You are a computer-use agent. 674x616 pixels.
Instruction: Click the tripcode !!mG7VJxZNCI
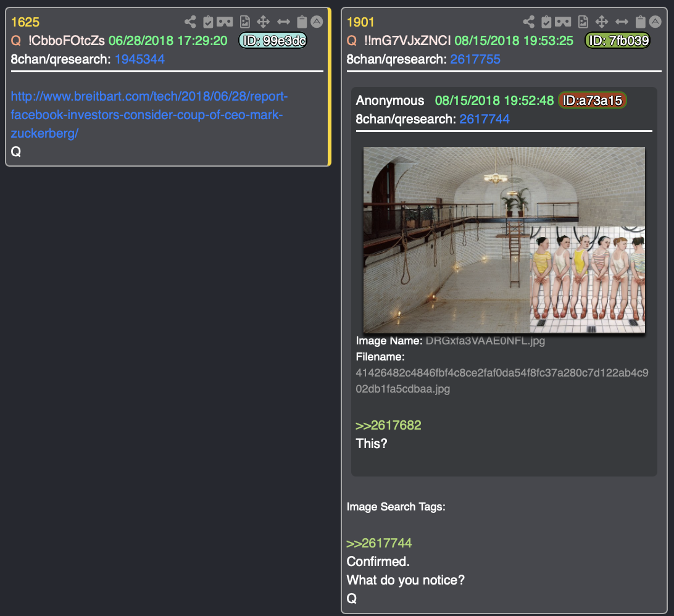[407, 40]
